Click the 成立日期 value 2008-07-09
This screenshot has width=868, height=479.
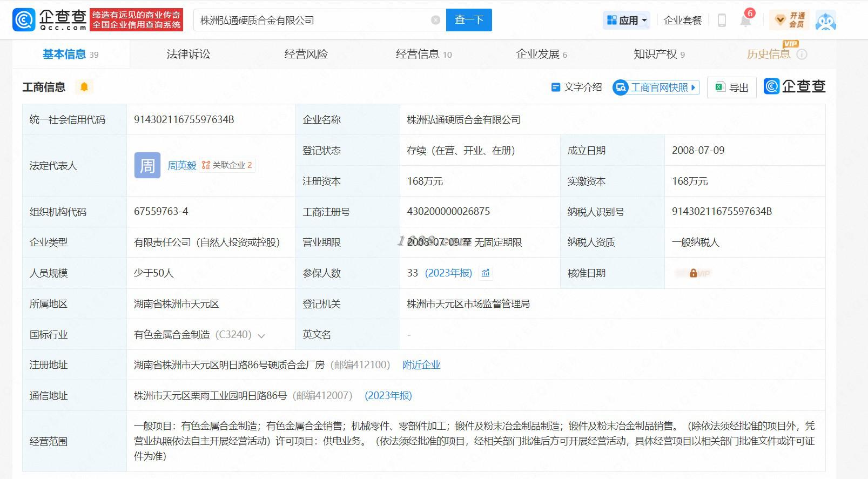pos(698,151)
